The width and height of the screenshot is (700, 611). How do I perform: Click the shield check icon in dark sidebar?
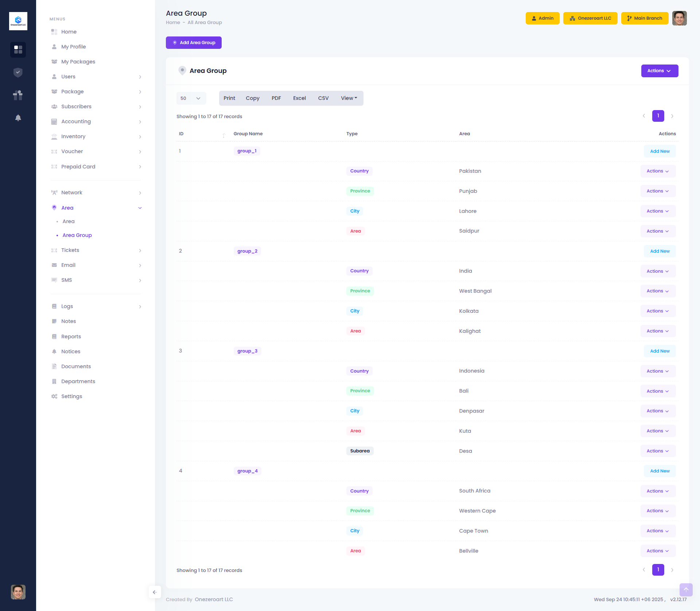point(18,73)
